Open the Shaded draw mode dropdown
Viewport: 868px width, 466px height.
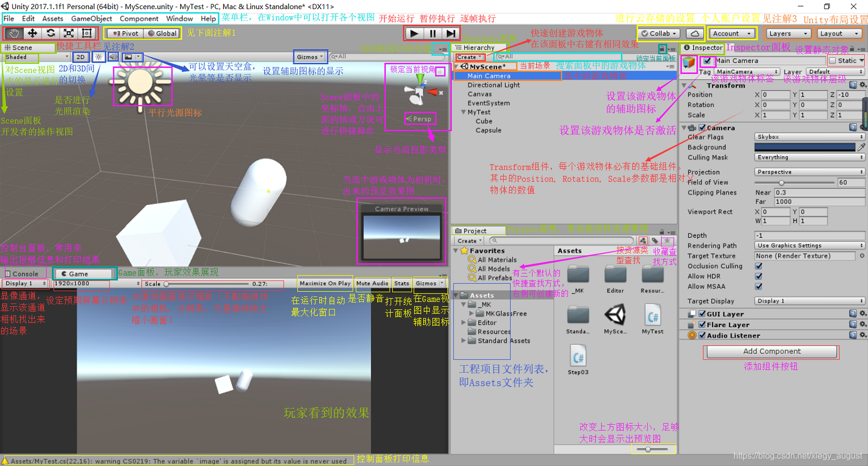pyautogui.click(x=36, y=57)
